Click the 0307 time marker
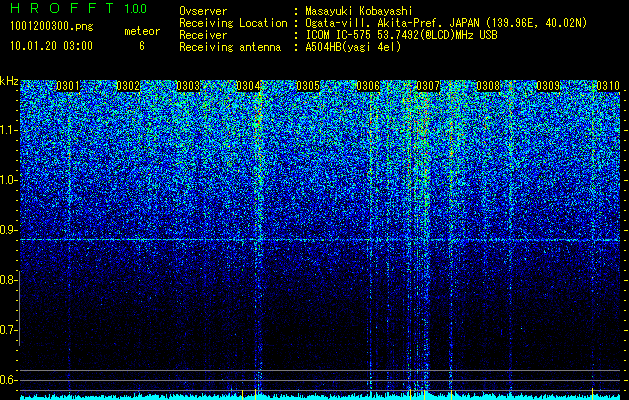 (x=428, y=86)
